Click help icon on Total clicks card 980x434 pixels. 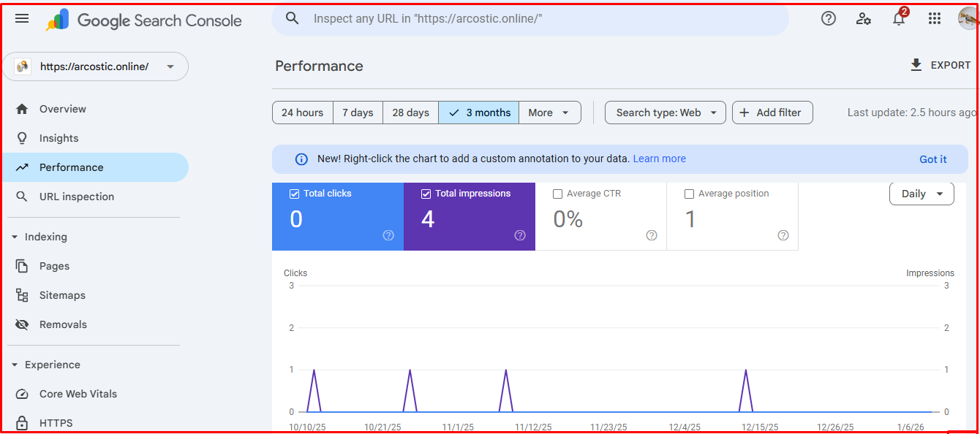388,235
